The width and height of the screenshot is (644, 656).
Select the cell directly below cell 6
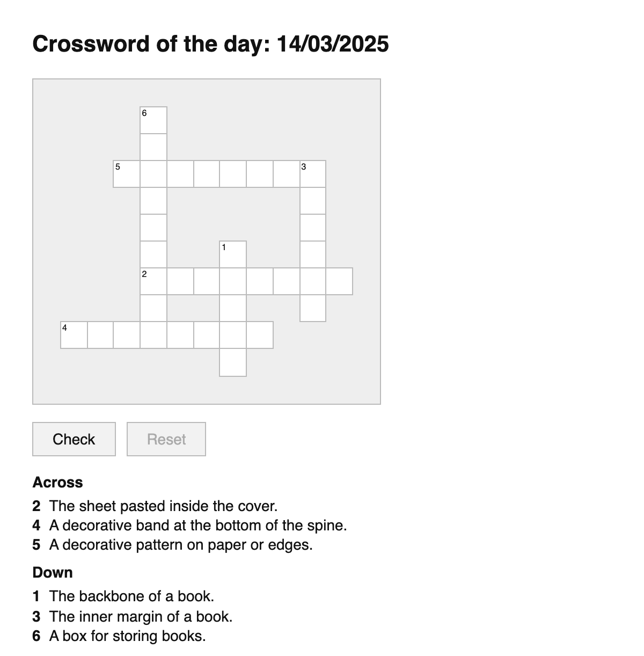coord(153,147)
